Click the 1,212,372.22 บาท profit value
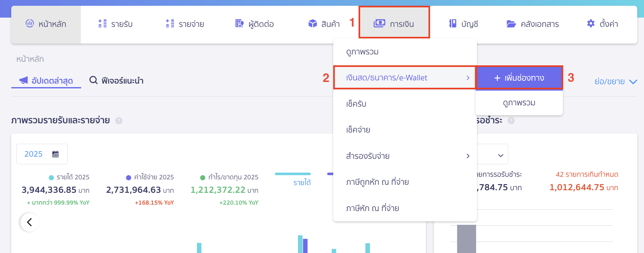Viewport: 644px width, 253px height. [225, 190]
